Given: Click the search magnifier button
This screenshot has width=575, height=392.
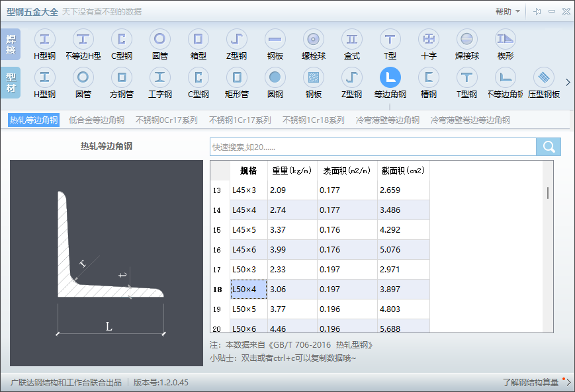Looking at the screenshot, I should tap(549, 147).
